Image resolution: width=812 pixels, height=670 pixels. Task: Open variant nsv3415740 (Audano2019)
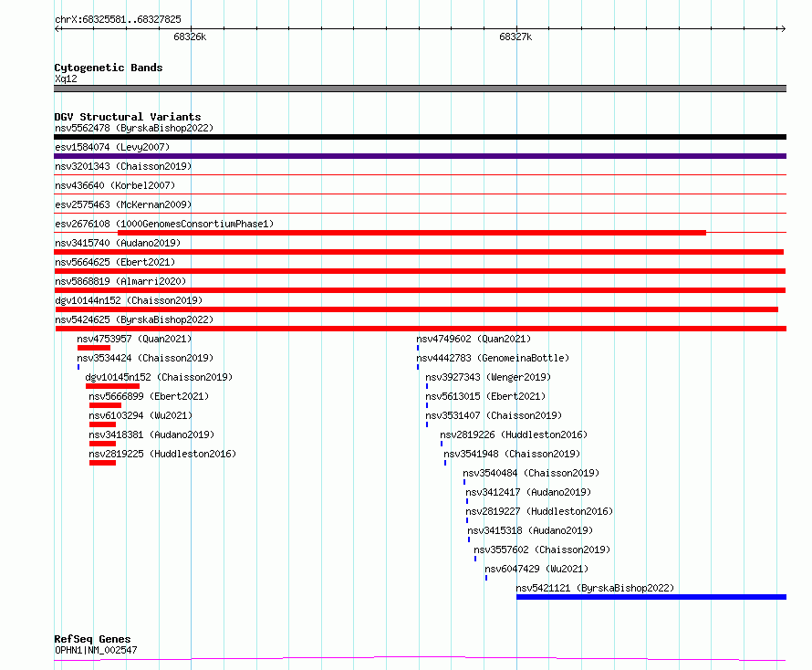(118, 243)
